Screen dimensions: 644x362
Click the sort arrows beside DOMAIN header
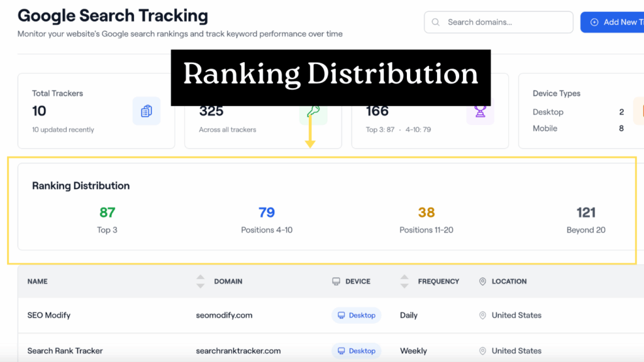(x=201, y=281)
